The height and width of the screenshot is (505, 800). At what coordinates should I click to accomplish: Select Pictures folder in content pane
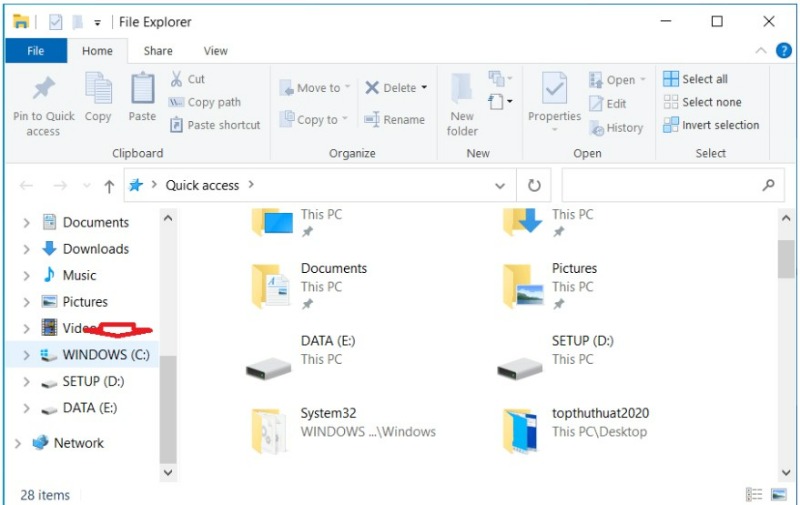click(550, 286)
